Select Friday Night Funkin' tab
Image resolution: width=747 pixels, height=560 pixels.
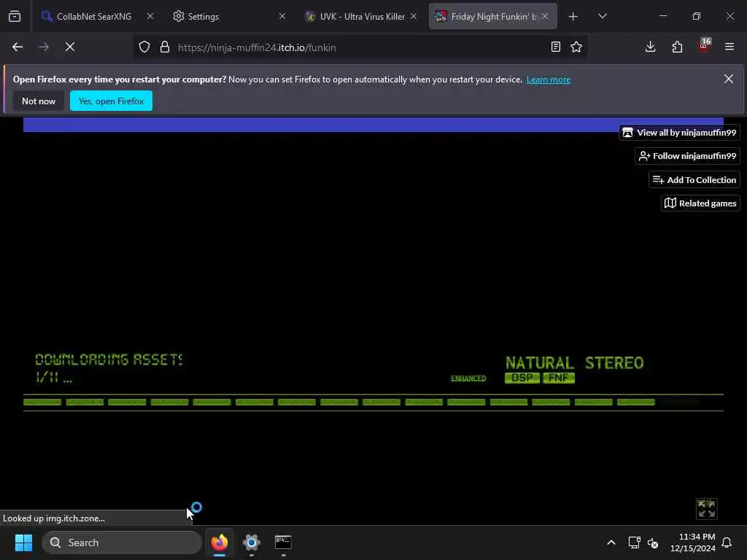tap(494, 17)
